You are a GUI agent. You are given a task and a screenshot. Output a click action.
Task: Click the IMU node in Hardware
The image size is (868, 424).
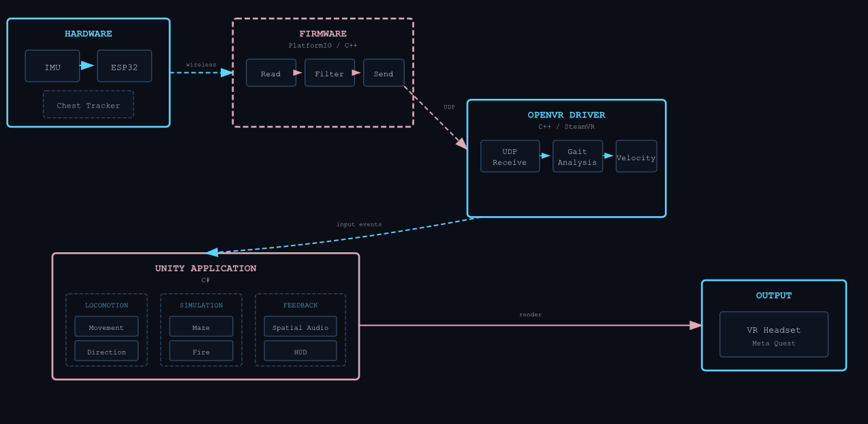[x=52, y=66]
